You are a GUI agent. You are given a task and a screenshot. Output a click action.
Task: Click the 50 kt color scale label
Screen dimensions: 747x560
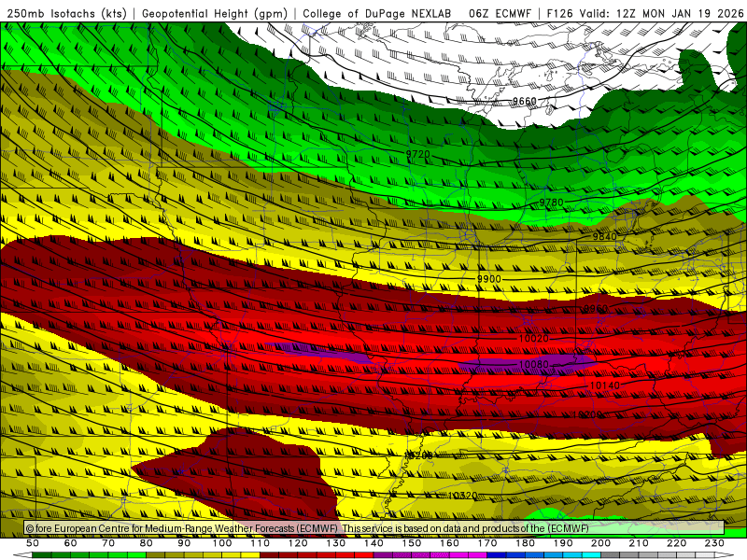coord(33,543)
